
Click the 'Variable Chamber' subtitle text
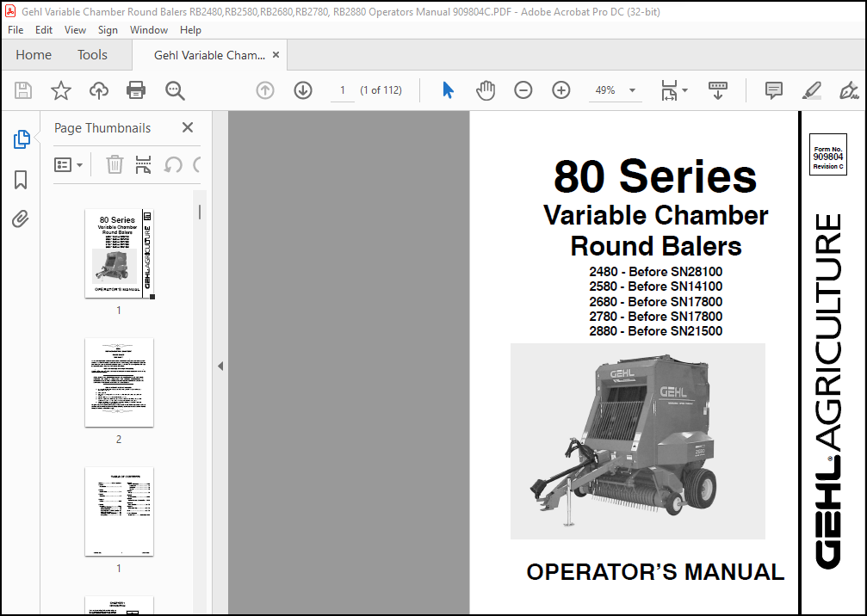coord(656,215)
